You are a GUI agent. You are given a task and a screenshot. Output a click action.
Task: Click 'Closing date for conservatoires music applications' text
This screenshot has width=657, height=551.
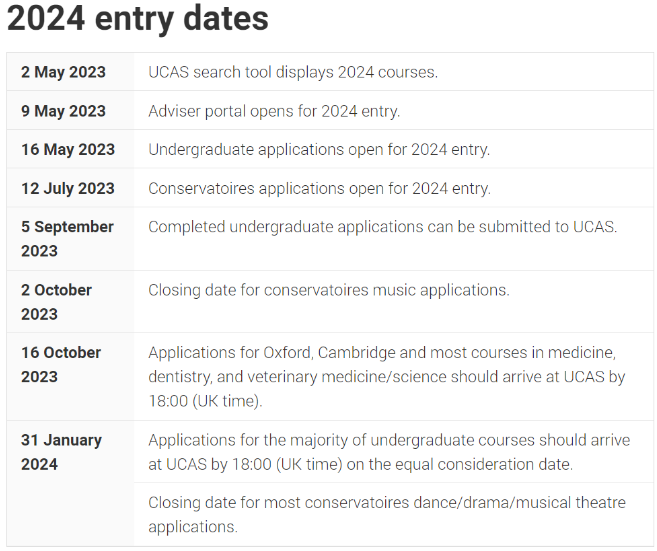pos(329,290)
